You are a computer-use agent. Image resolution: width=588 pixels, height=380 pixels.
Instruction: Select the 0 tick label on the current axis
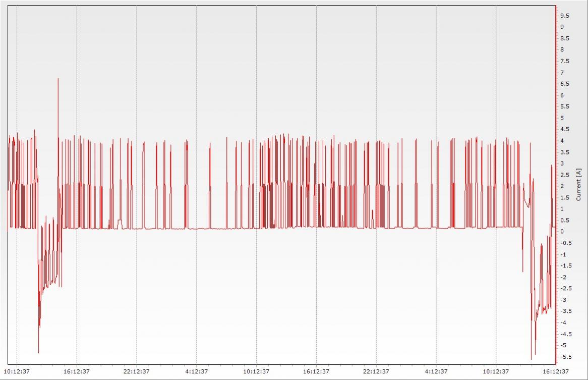coord(562,232)
